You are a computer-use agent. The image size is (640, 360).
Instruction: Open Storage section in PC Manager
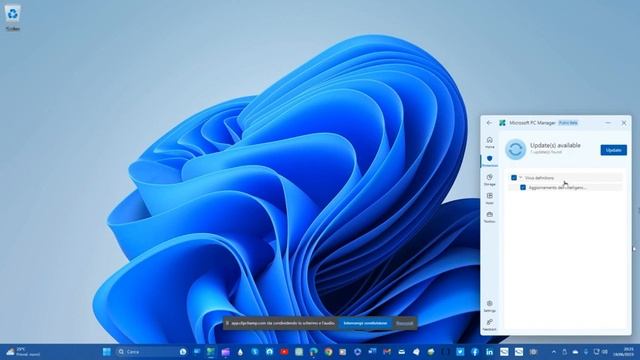point(489,180)
